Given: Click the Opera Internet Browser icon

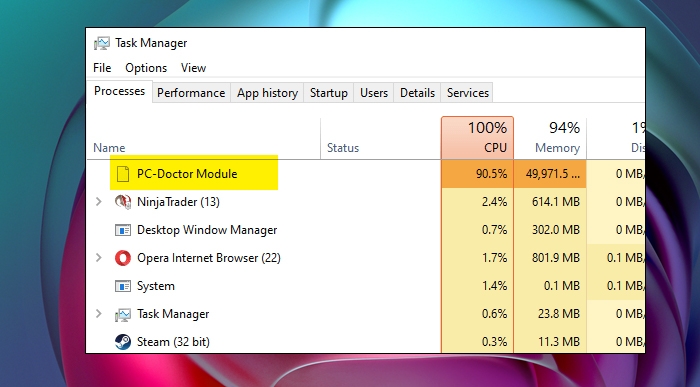Looking at the screenshot, I should tap(123, 258).
